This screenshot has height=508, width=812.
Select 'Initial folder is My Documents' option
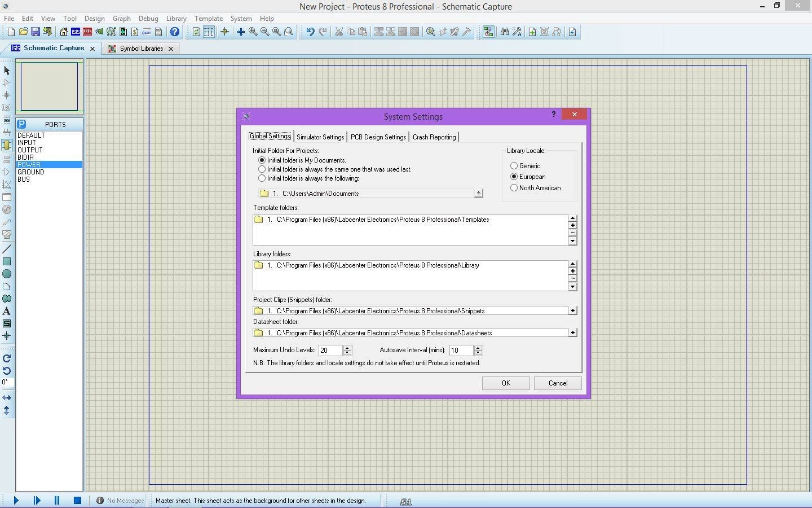302,160
